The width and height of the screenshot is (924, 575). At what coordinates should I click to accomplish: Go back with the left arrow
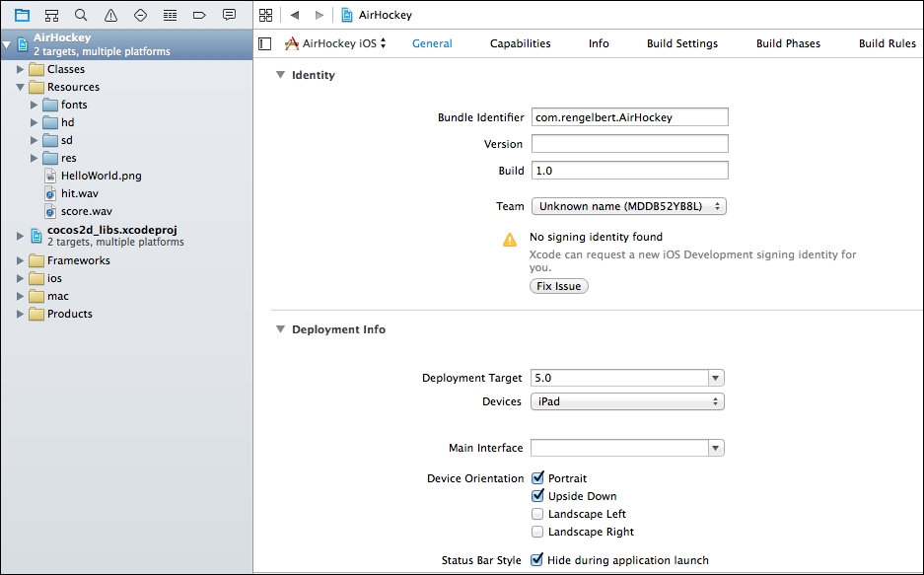coord(295,15)
